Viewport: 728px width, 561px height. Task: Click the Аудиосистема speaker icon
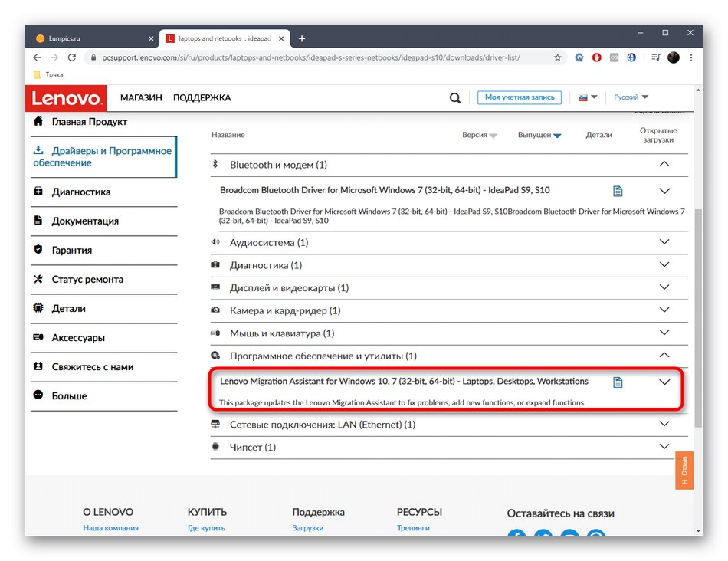(x=215, y=242)
